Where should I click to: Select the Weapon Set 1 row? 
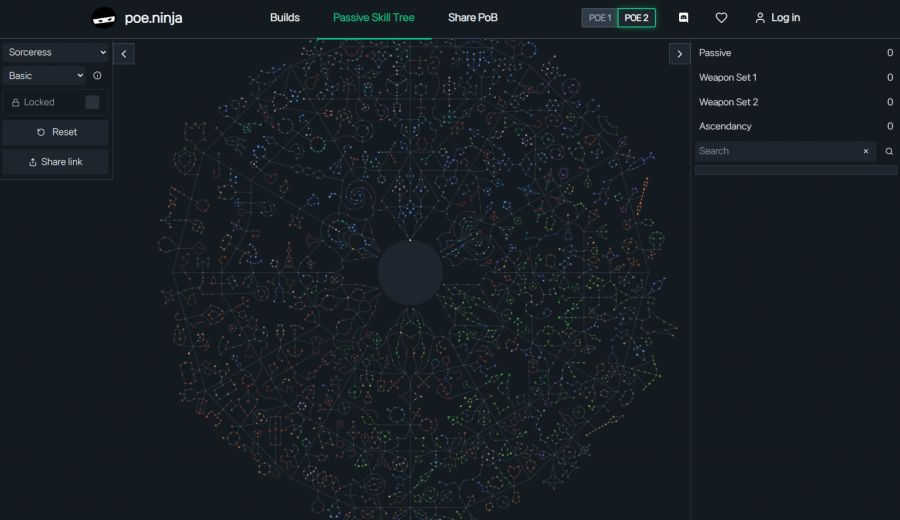pyautogui.click(x=796, y=77)
